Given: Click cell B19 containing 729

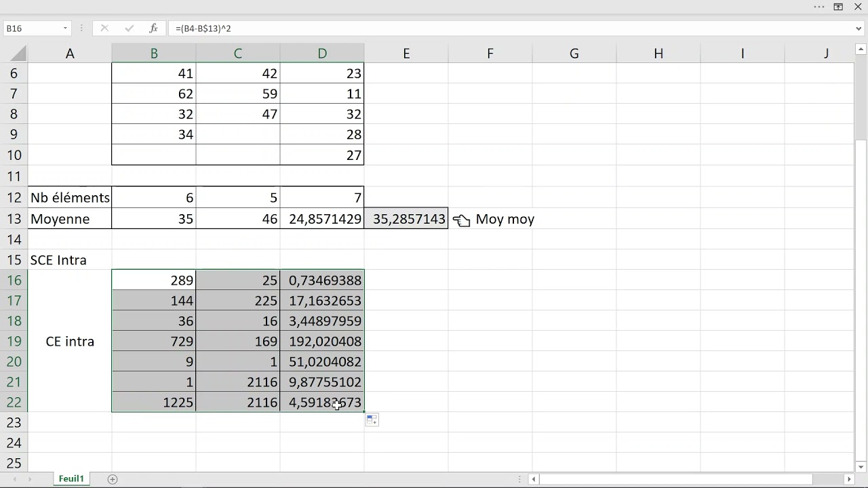Looking at the screenshot, I should point(154,341).
